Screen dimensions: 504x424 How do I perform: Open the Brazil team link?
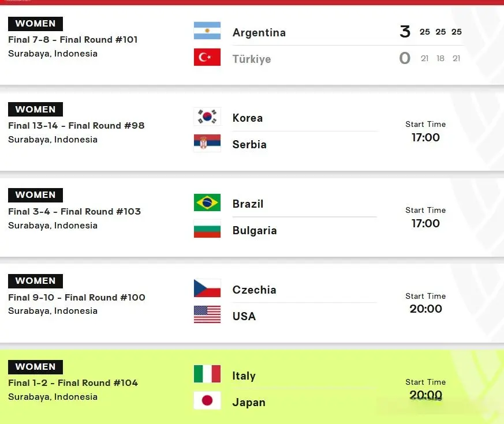pos(248,204)
